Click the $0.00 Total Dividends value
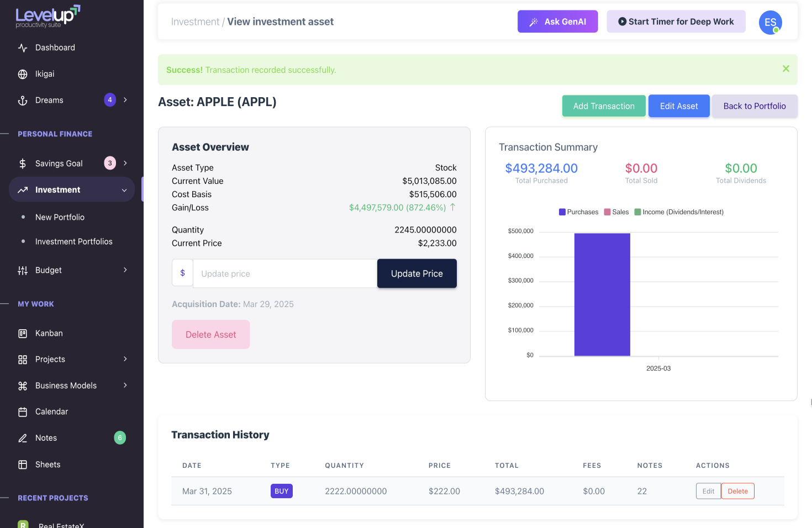 (741, 168)
